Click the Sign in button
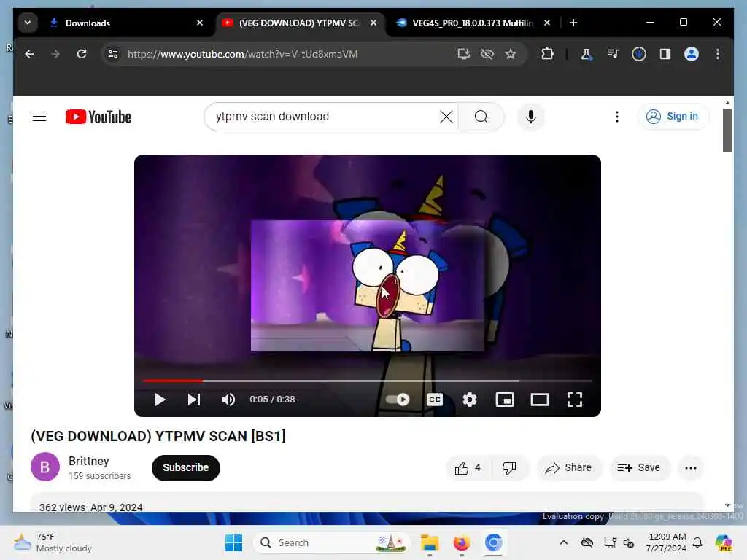Screen dimensions: 747x560 click(x=673, y=117)
